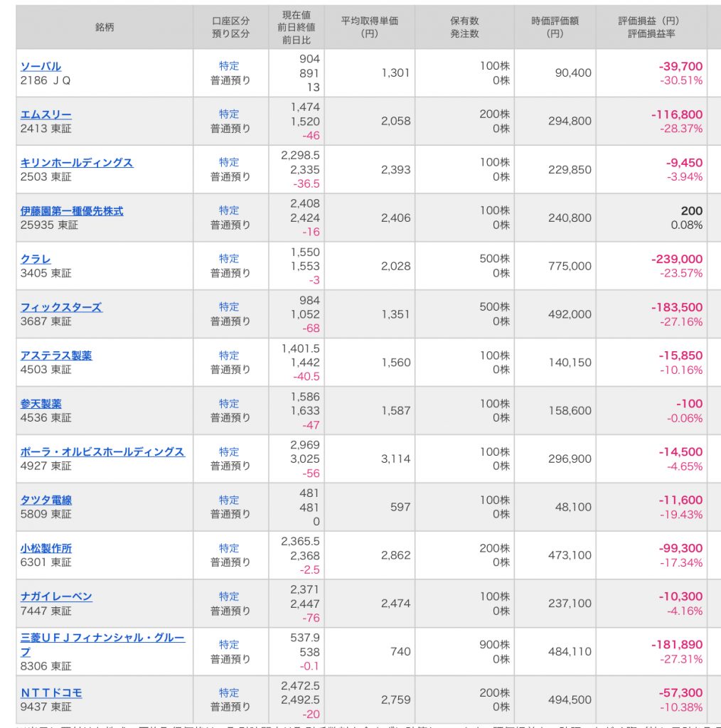
Task: Click the 保有数 発注数 column header
Action: (464, 27)
